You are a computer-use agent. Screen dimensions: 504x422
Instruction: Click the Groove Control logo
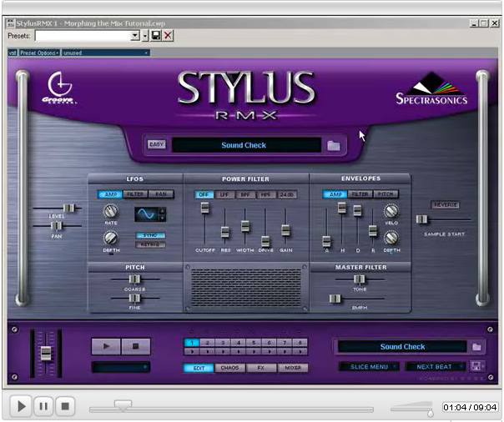click(59, 88)
